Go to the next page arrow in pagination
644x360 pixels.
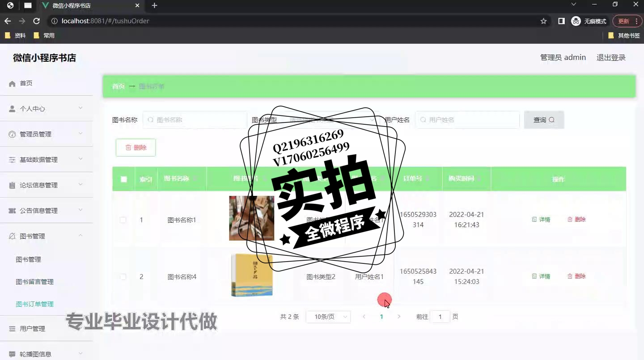click(399, 317)
